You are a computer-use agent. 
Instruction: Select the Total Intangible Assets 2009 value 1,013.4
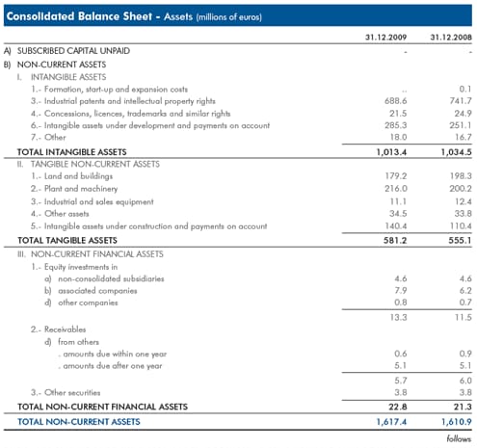(x=391, y=152)
